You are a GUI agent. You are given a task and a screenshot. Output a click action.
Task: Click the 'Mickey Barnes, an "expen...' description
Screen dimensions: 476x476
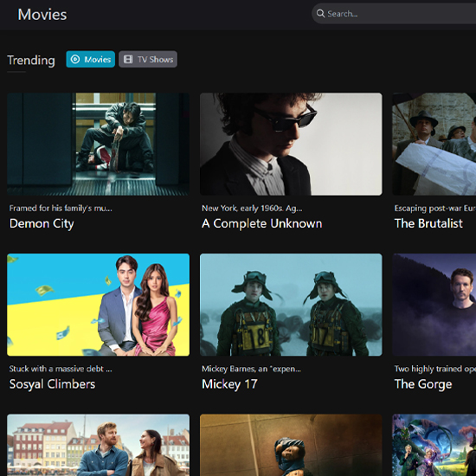coord(251,369)
